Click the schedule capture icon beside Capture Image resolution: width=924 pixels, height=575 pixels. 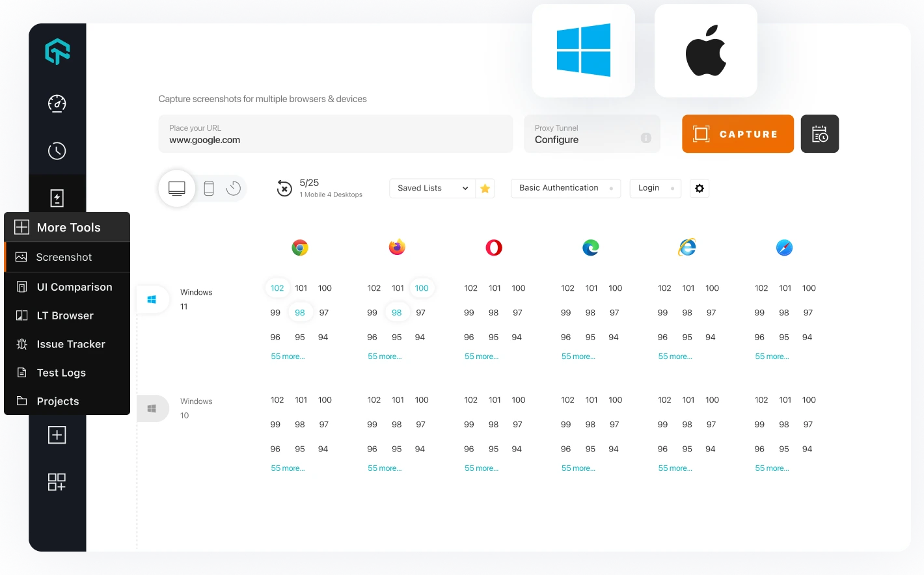pyautogui.click(x=819, y=133)
